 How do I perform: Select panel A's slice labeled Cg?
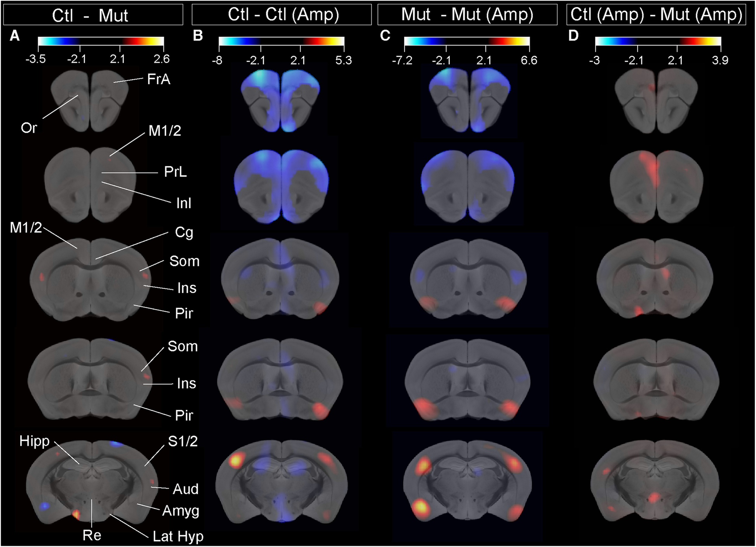(91, 280)
